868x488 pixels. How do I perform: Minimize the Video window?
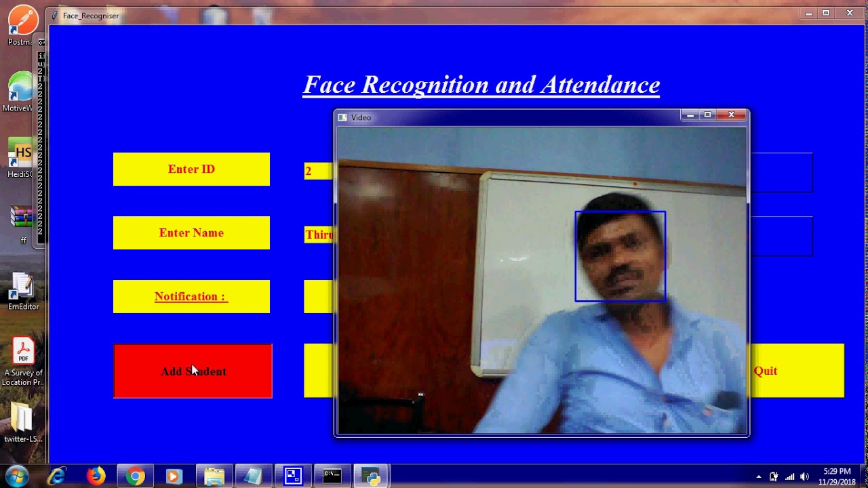[x=690, y=115]
